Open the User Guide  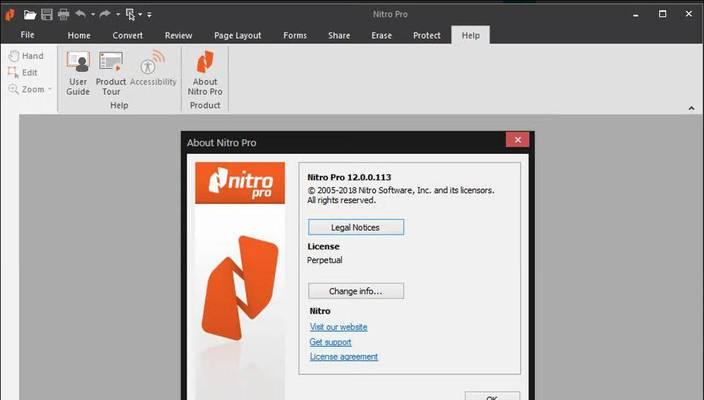78,73
